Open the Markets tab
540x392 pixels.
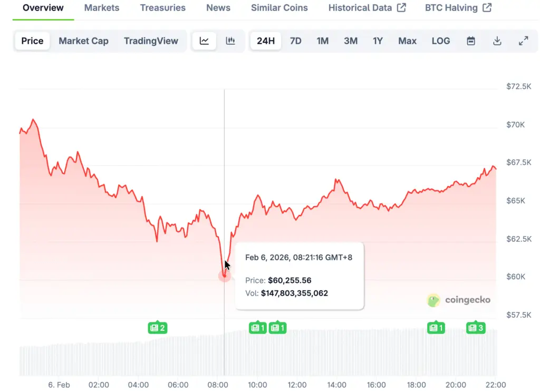102,8
